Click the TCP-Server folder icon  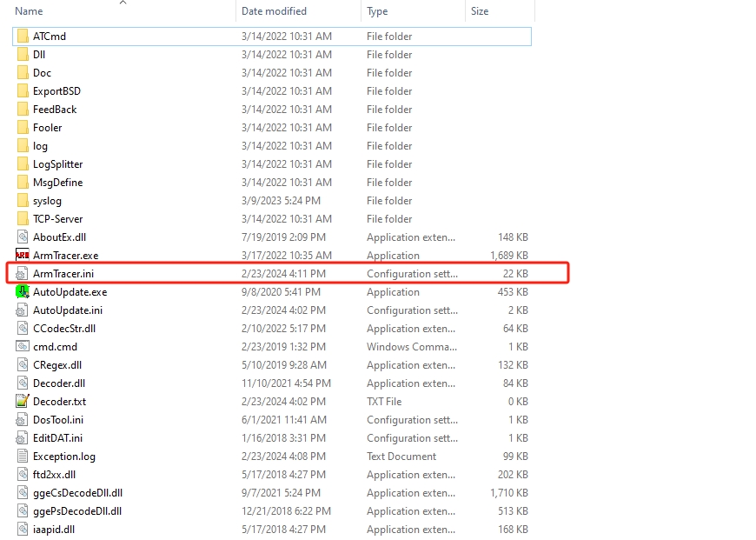[23, 219]
